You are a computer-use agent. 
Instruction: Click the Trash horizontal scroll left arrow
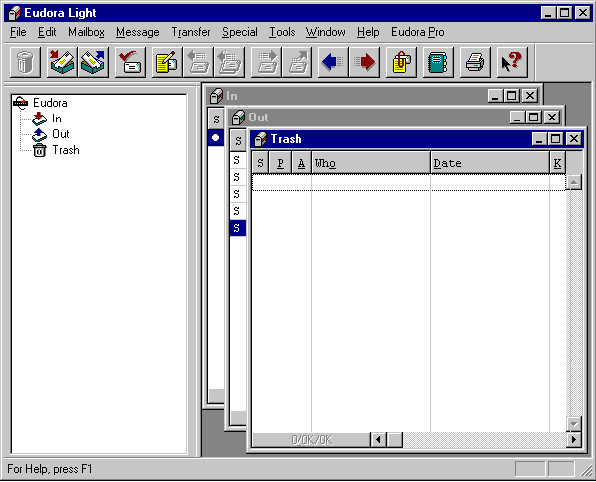[x=378, y=440]
